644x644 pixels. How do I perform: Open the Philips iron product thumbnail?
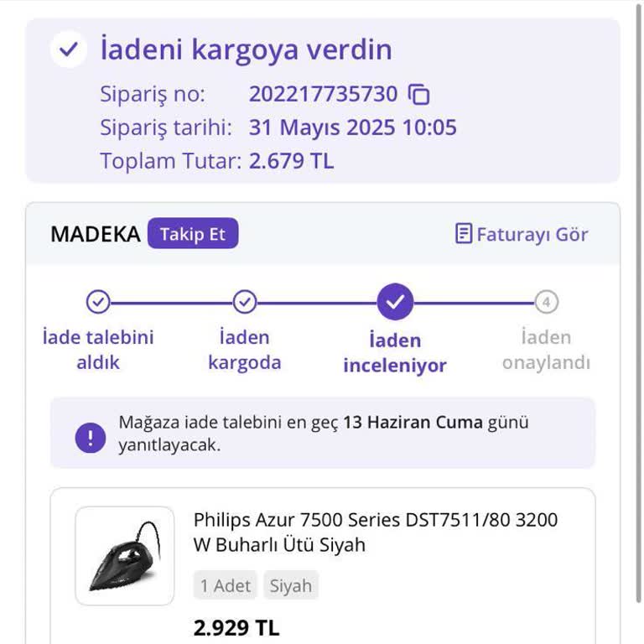pyautogui.click(x=125, y=555)
